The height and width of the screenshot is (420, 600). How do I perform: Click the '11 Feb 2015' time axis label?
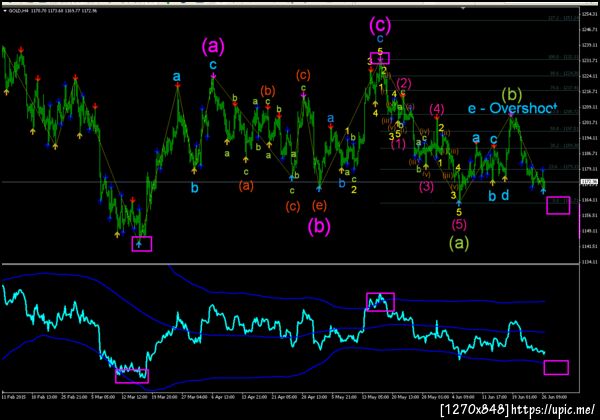13,397
